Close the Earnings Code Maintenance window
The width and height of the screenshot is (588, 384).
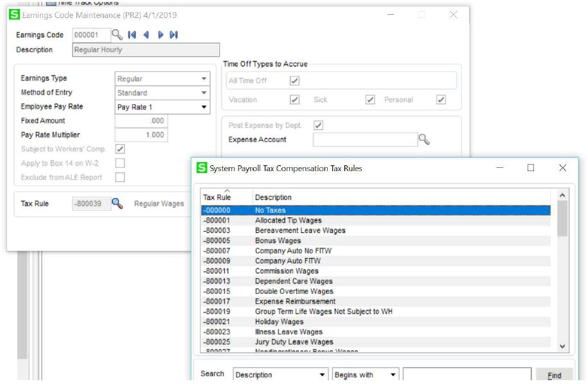pos(453,15)
